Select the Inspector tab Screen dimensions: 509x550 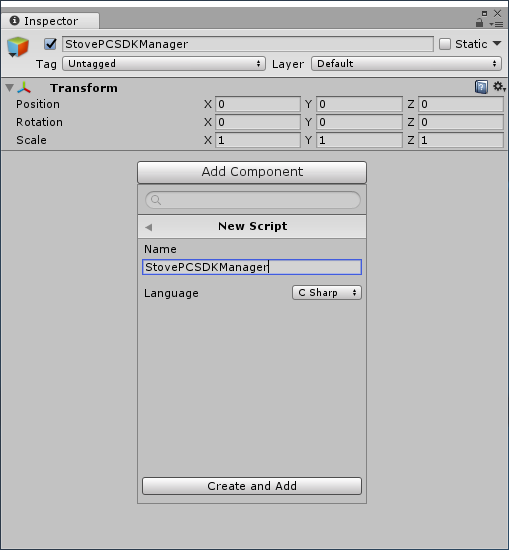(x=50, y=21)
